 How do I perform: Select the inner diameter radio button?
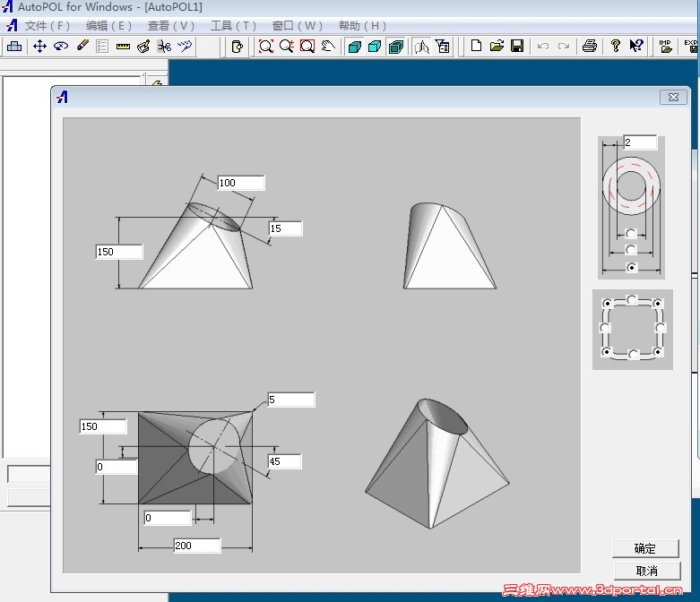pyautogui.click(x=632, y=233)
